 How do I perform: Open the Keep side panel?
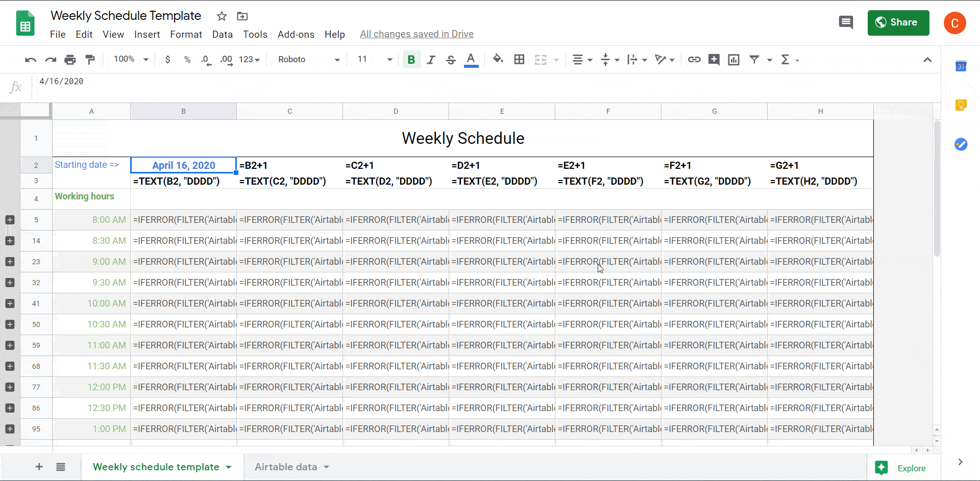pyautogui.click(x=961, y=105)
